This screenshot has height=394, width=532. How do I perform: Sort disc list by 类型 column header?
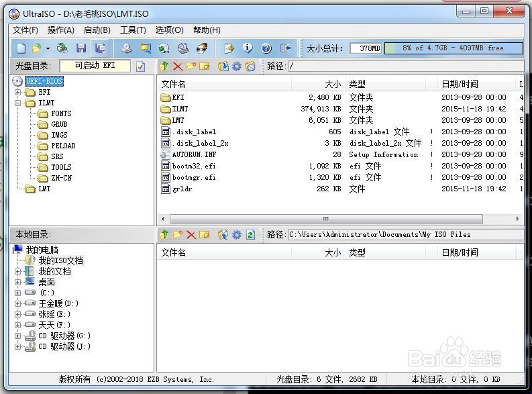[386, 84]
